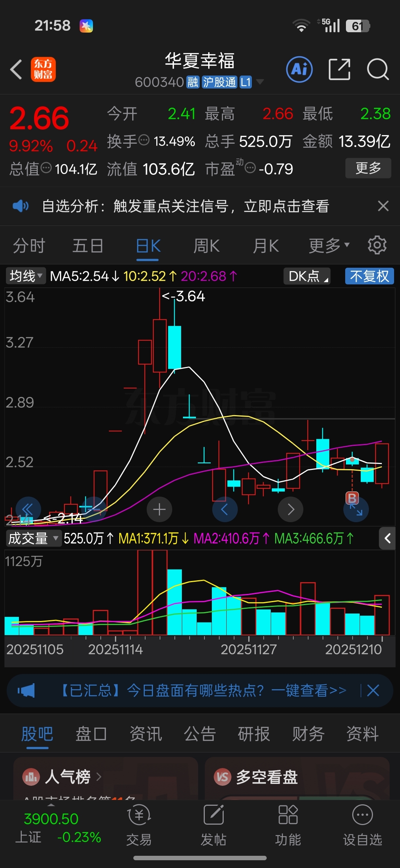This screenshot has width=400, height=868.
Task: Tap L1 level badge
Action: tap(246, 82)
